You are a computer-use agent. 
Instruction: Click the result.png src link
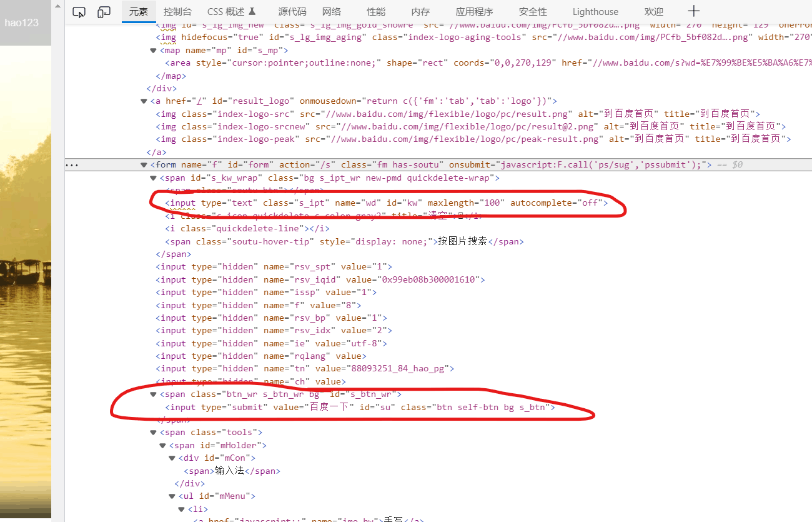click(445, 114)
